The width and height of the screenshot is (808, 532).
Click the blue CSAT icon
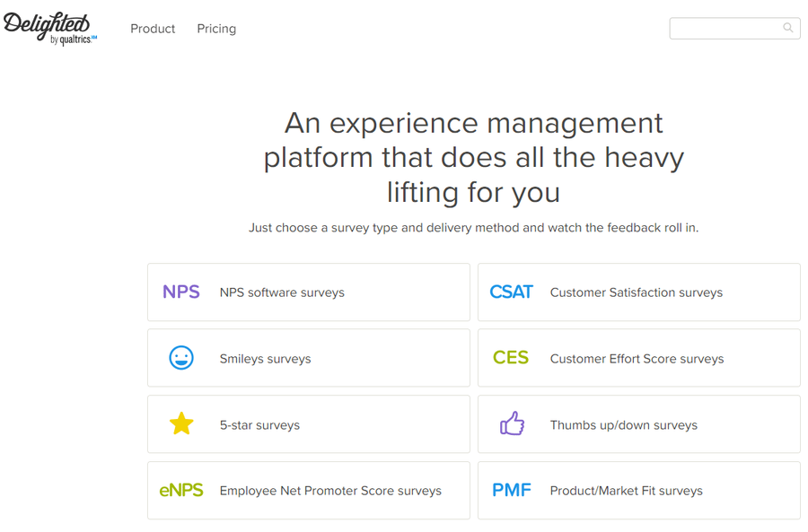pyautogui.click(x=511, y=292)
